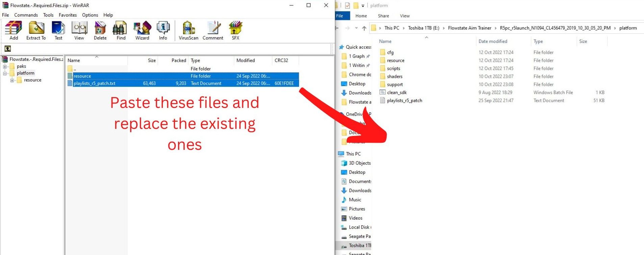Select the paks folder in WinRAR tree

[x=21, y=66]
